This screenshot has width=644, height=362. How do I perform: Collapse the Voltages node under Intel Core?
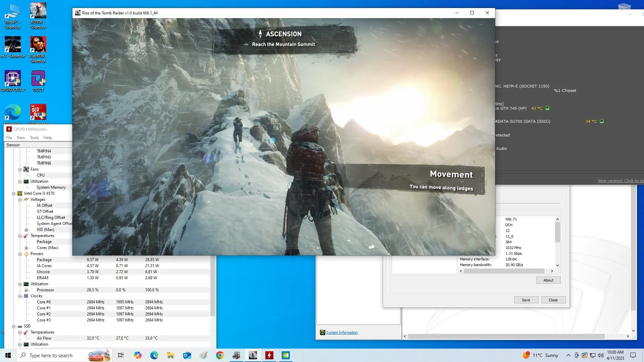[x=20, y=199]
